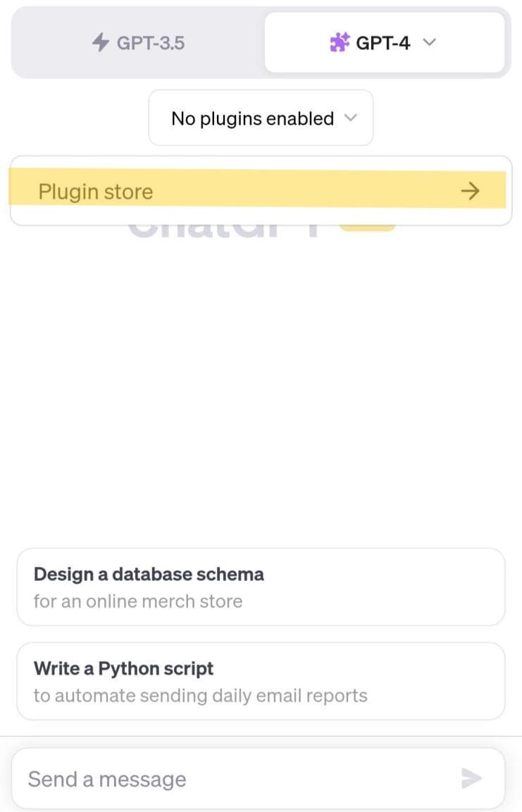Image resolution: width=522 pixels, height=812 pixels.
Task: Click the send message paper-plane icon
Action: [471, 778]
